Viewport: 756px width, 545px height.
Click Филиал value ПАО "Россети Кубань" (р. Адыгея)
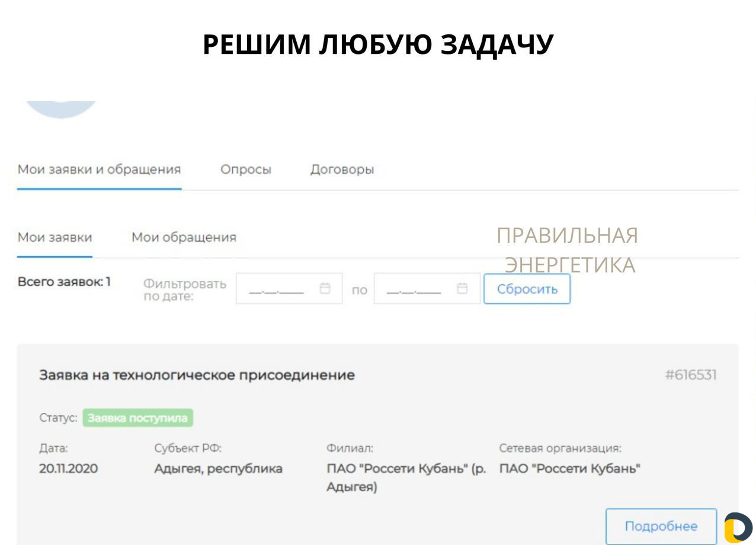pos(406,478)
